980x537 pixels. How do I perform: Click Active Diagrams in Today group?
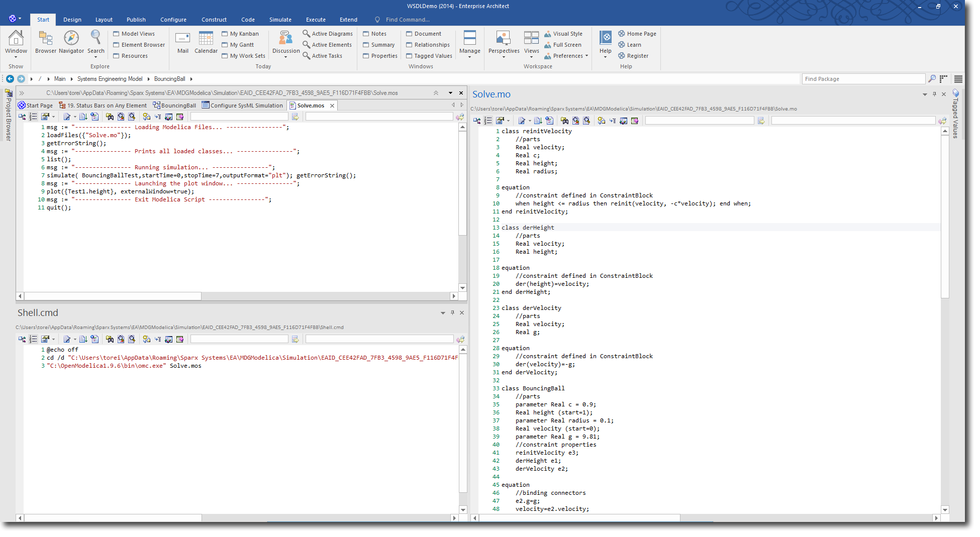328,34
